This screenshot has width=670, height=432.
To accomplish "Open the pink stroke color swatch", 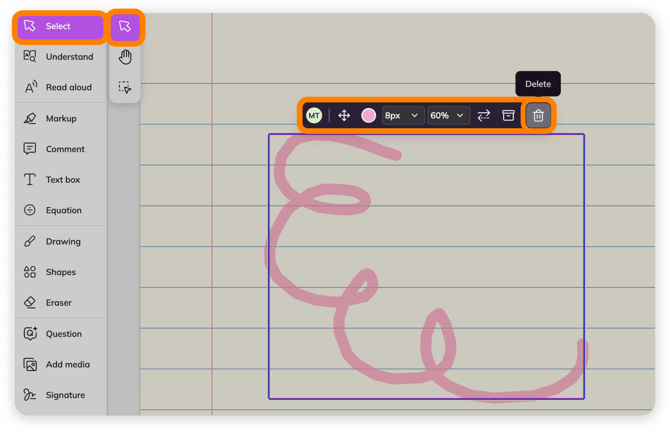I will point(368,115).
